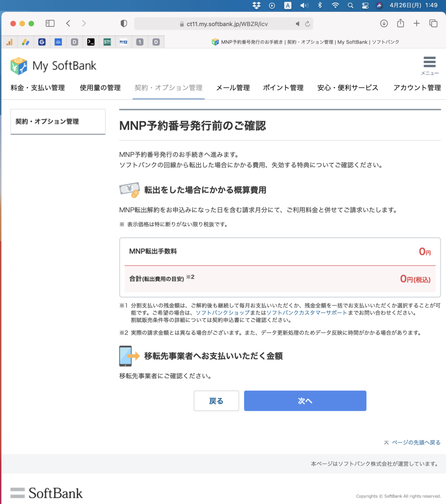The image size is (446, 504).
Task: Open the Now Playing menu bar icon
Action: [272, 5]
